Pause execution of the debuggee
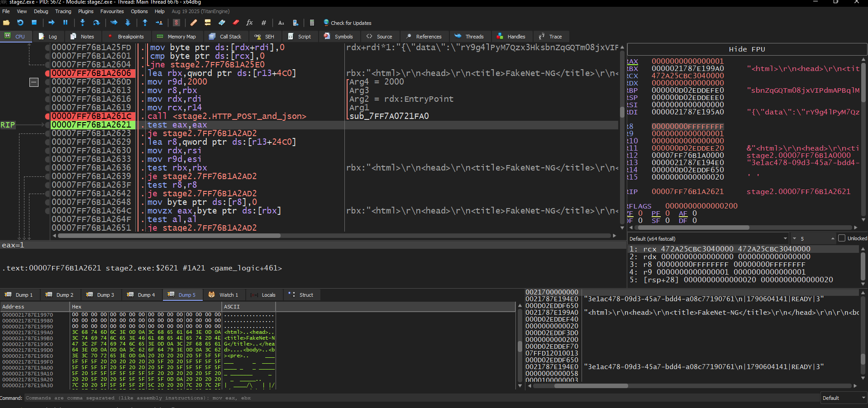 (65, 23)
